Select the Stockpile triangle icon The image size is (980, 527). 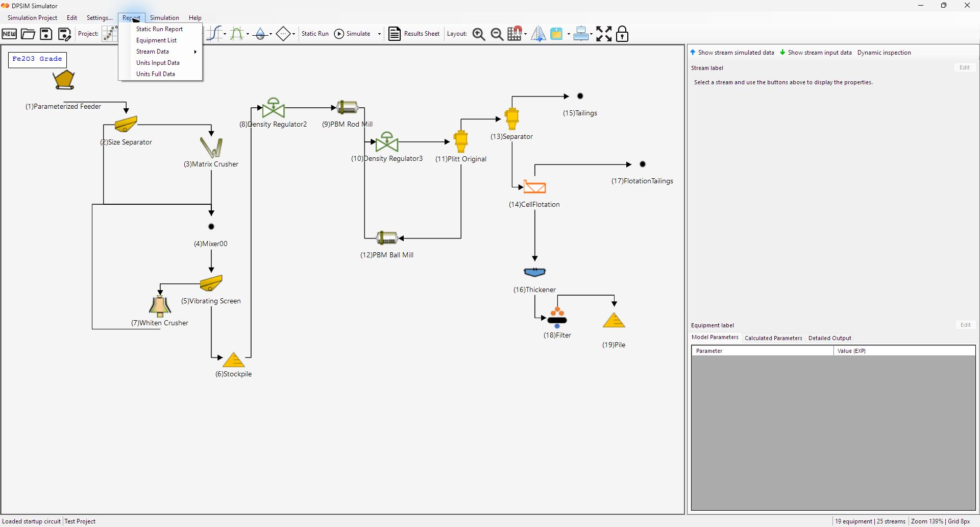coord(234,360)
